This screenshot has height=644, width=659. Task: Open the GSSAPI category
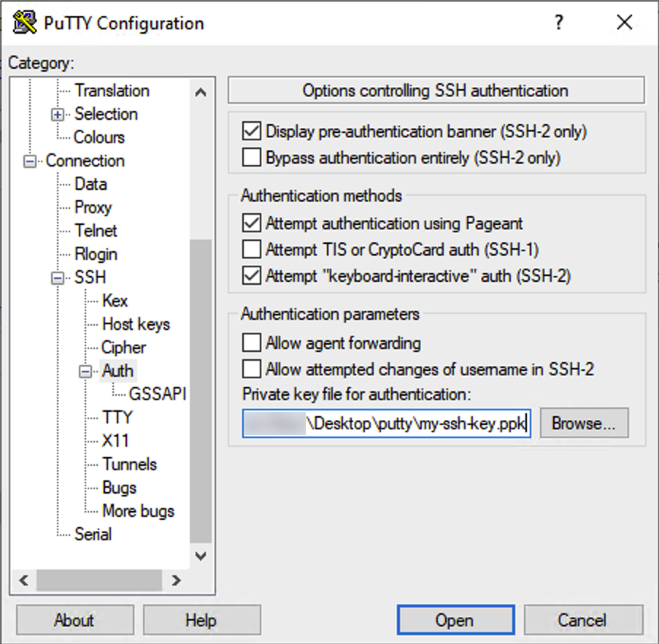click(157, 394)
